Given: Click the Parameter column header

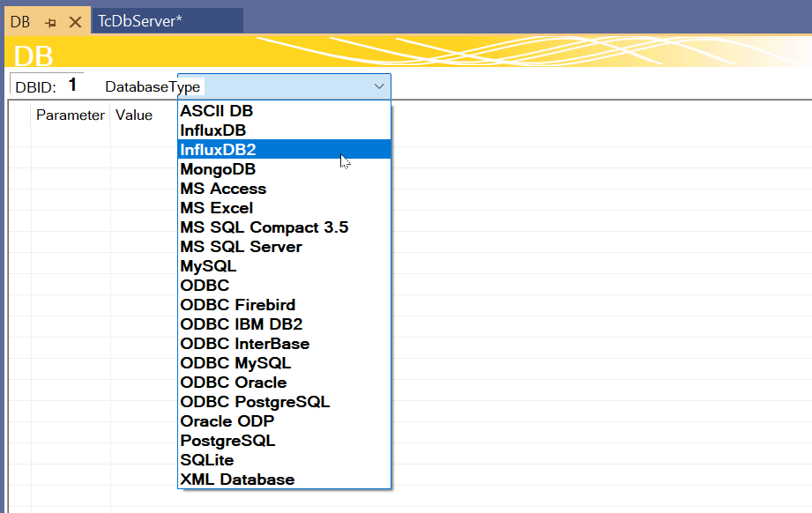Looking at the screenshot, I should point(71,115).
